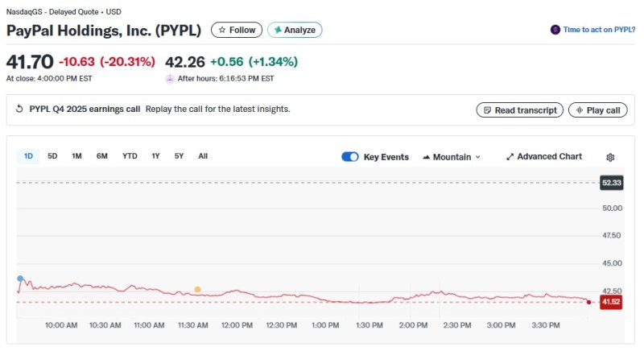Toggle the Key Events switch
This screenshot has width=644, height=351.
(350, 157)
